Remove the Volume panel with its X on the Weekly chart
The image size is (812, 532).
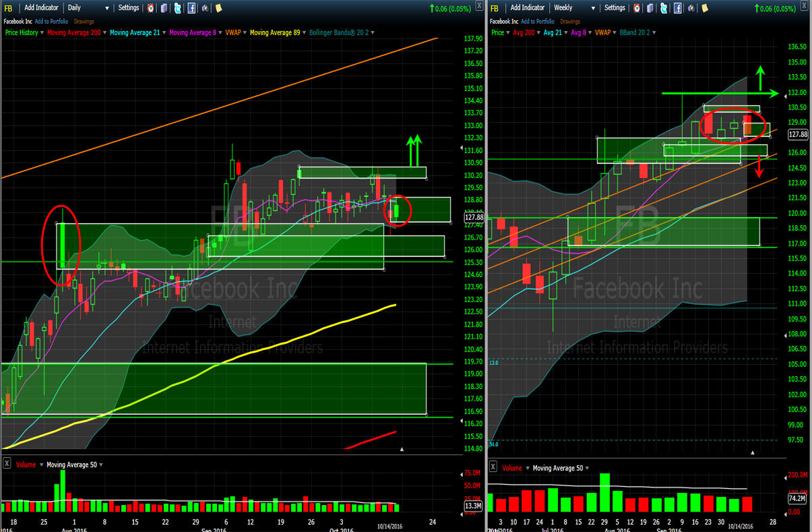pos(494,467)
